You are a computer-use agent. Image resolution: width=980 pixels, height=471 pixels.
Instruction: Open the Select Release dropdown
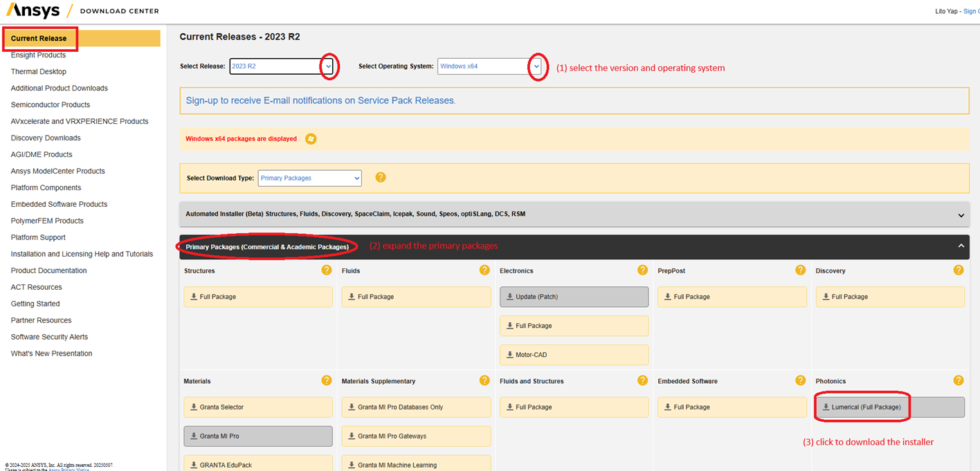click(282, 66)
